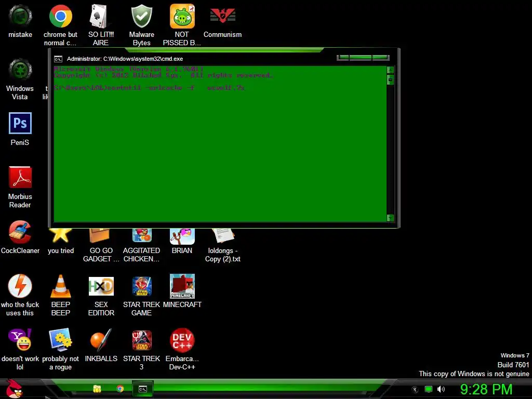Open the volume speaker tray icon

tap(441, 389)
